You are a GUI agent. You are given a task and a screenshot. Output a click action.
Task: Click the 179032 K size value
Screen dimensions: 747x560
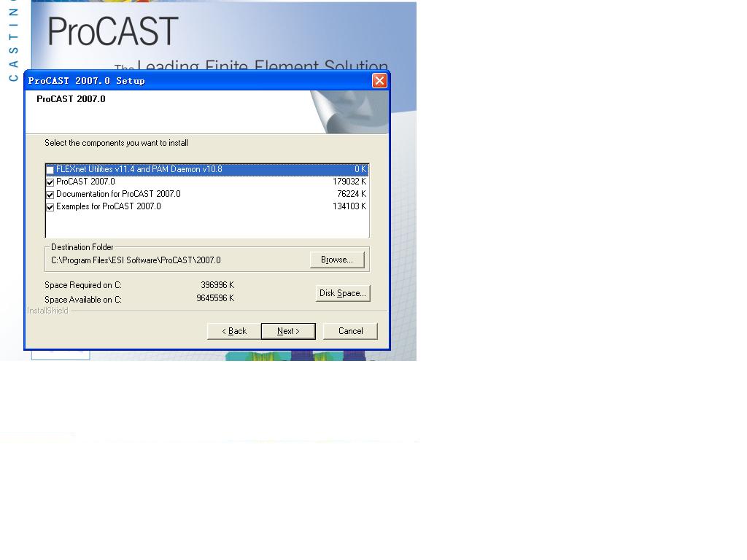[349, 182]
